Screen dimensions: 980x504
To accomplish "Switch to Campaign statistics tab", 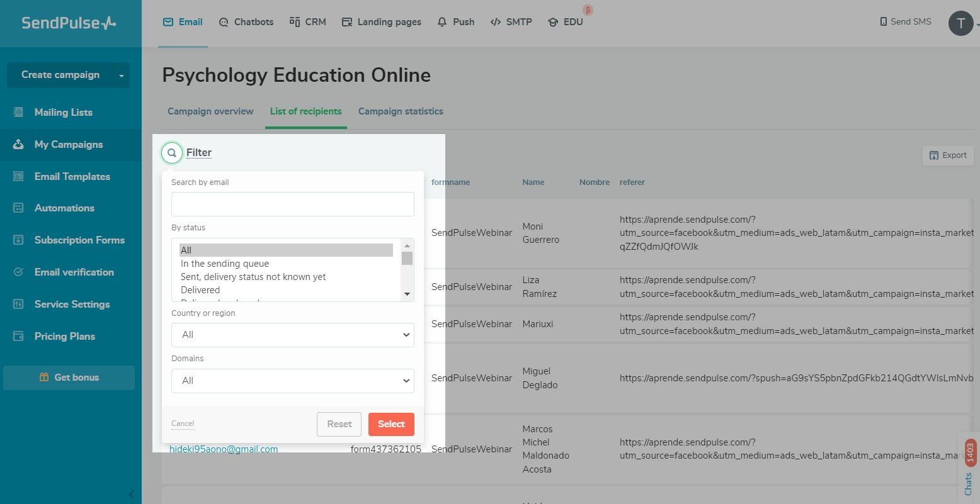I will pos(401,111).
